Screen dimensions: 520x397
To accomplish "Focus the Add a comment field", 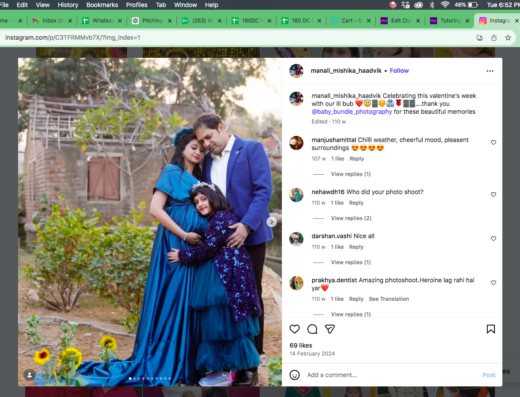I will click(x=392, y=375).
